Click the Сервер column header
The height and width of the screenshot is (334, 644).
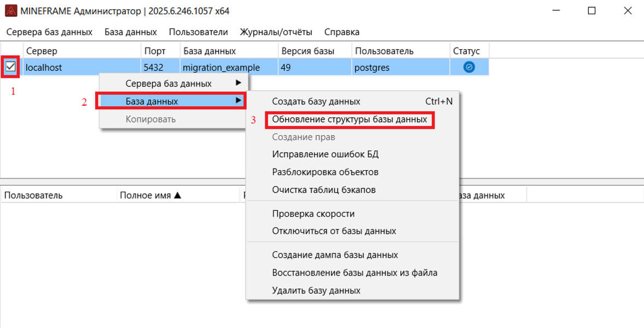[x=82, y=51]
